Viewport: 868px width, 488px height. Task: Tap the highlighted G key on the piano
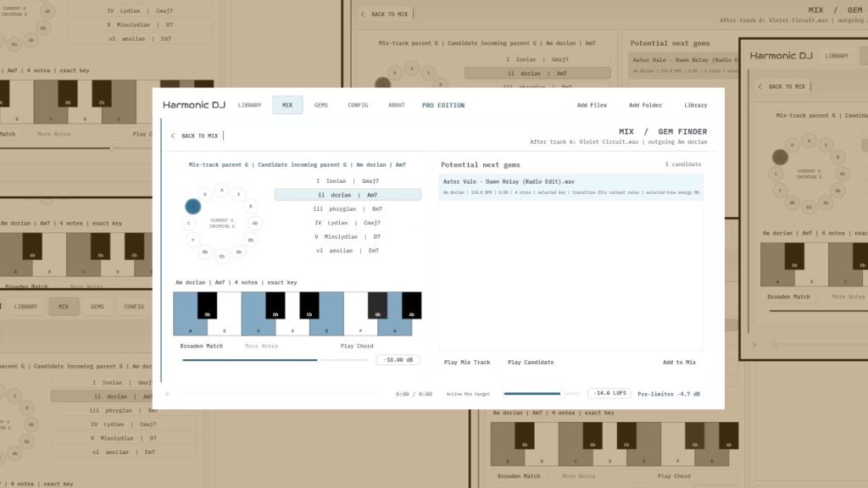pyautogui.click(x=395, y=313)
